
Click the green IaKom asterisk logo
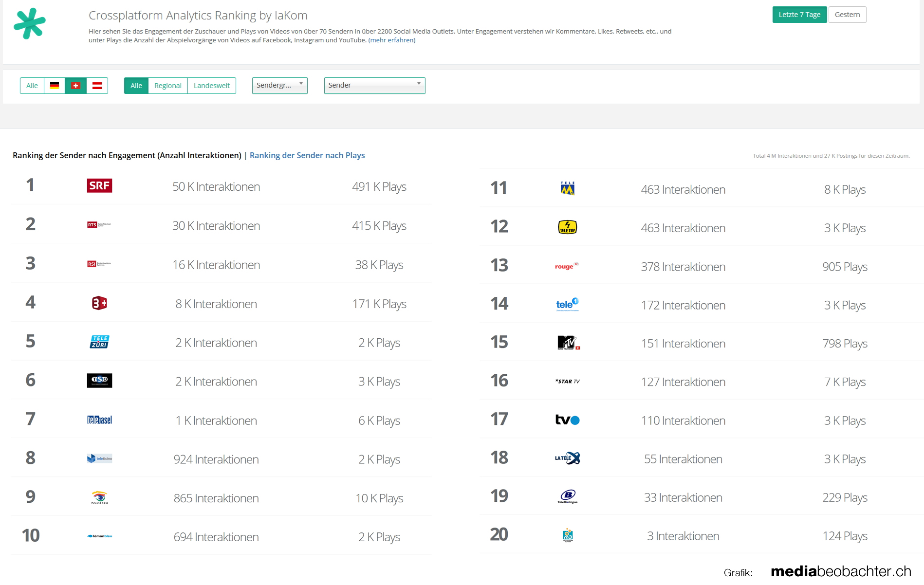point(30,23)
